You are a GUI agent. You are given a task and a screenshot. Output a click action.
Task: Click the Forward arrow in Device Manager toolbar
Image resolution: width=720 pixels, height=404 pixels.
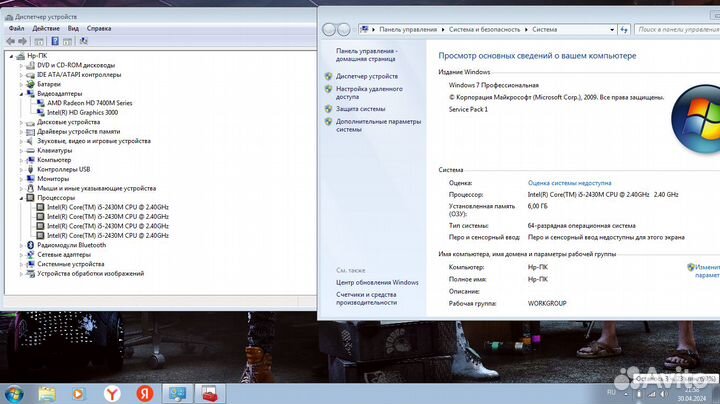point(22,41)
